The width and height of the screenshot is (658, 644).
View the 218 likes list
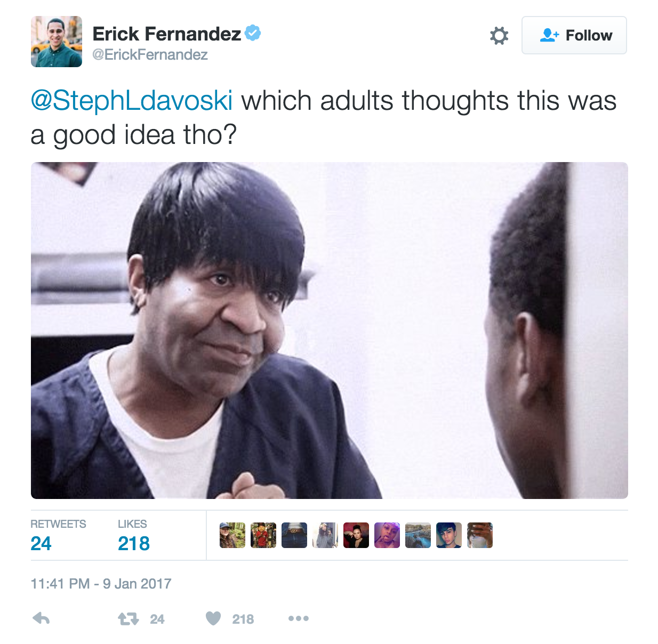pyautogui.click(x=134, y=535)
